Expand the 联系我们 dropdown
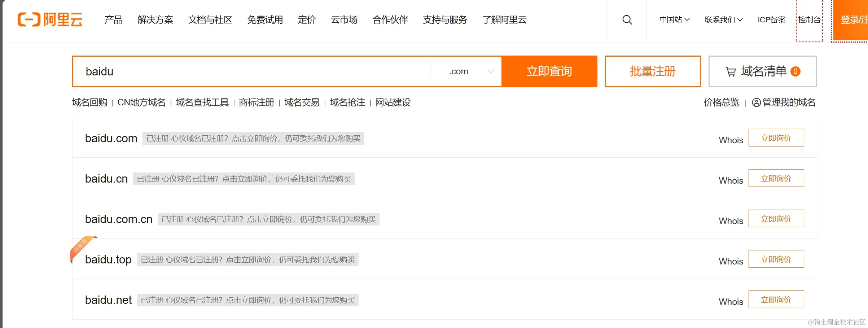Image resolution: width=868 pixels, height=328 pixels. [x=723, y=19]
